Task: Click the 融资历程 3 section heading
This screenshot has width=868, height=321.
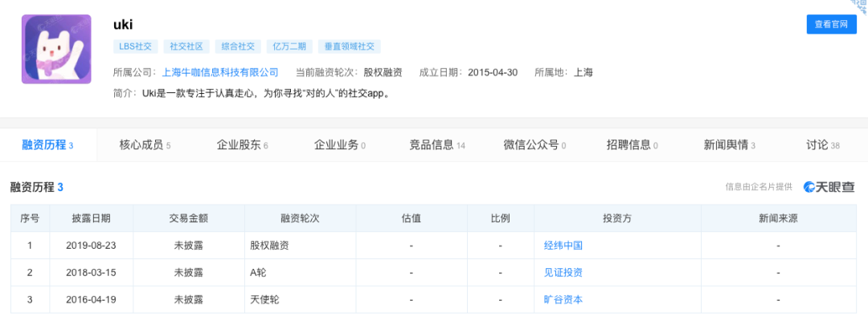Action: pos(36,187)
